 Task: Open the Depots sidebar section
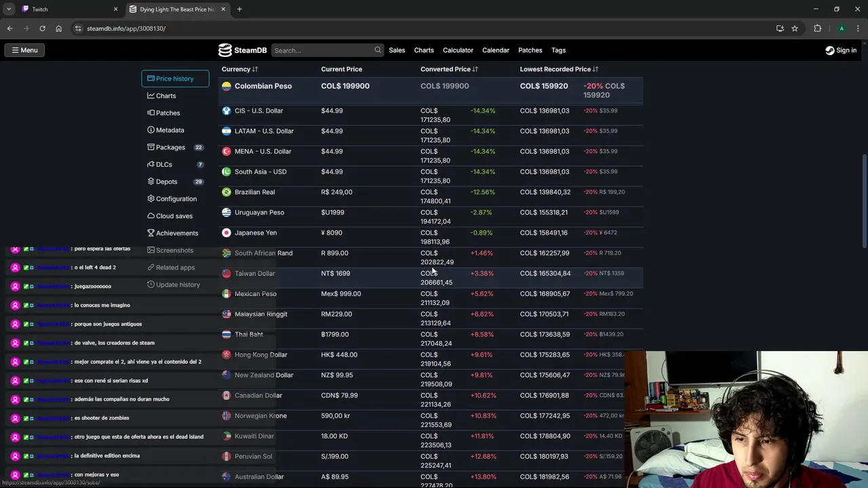click(x=175, y=182)
